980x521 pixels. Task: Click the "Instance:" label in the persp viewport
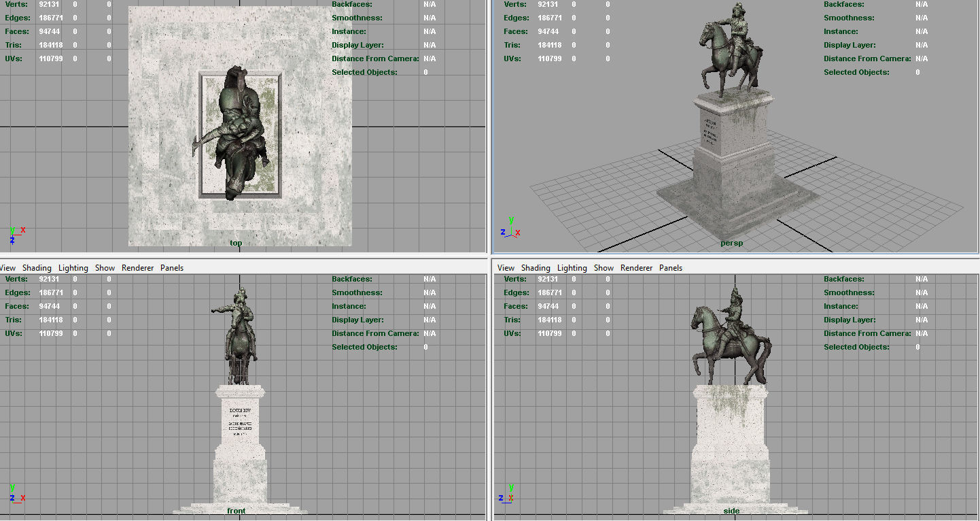tap(841, 31)
